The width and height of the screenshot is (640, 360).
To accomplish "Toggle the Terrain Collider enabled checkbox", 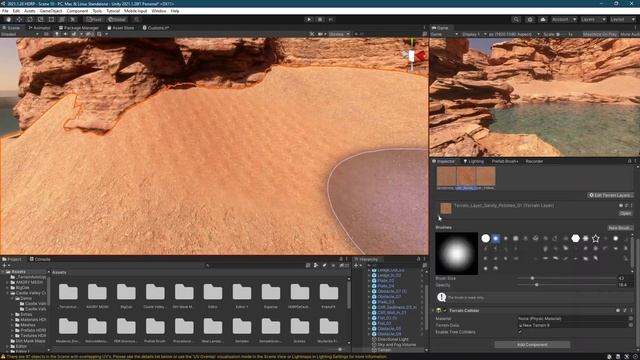I will coord(445,311).
